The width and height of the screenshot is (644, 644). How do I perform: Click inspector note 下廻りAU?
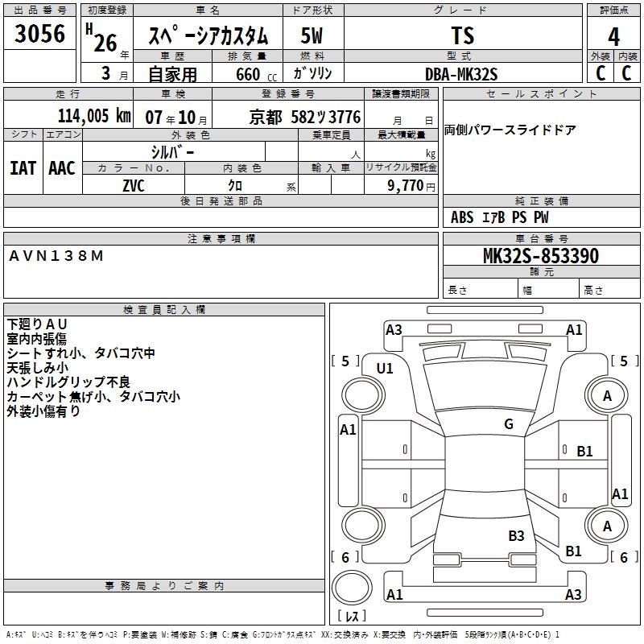pyautogui.click(x=37, y=324)
